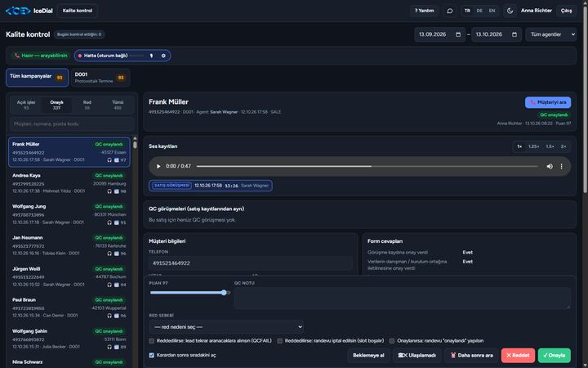Select 'Satış görüşmesi' recording chip
The width and height of the screenshot is (588, 368).
pyautogui.click(x=211, y=186)
